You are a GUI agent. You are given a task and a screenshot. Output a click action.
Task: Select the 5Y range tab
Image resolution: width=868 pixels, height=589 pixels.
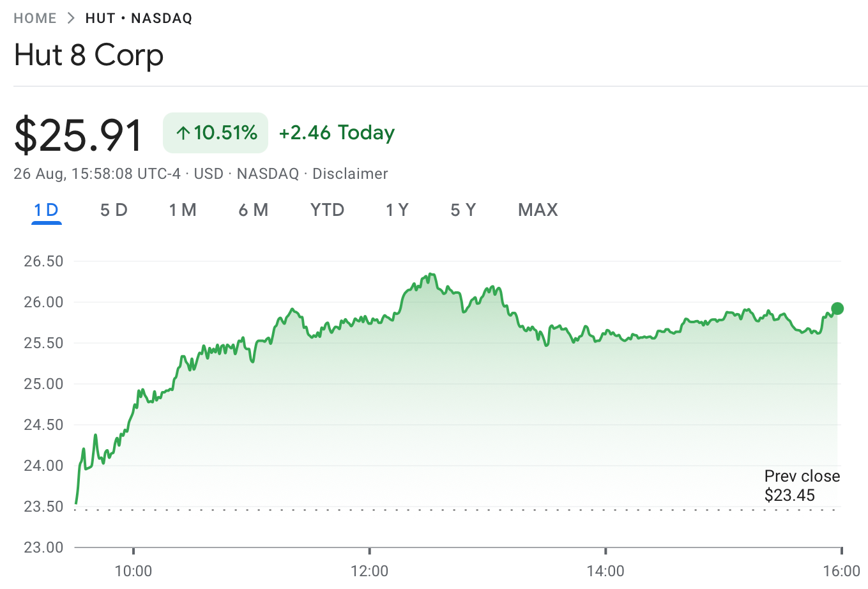(x=463, y=210)
